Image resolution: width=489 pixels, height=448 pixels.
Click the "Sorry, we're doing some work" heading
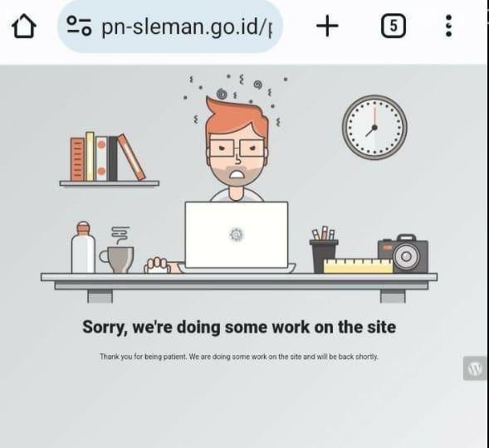click(239, 328)
